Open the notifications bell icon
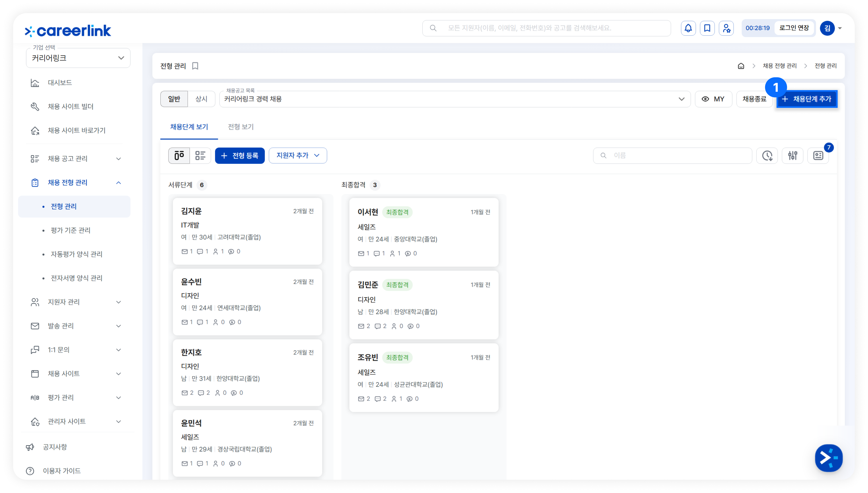The width and height of the screenshot is (868, 493). coord(688,28)
